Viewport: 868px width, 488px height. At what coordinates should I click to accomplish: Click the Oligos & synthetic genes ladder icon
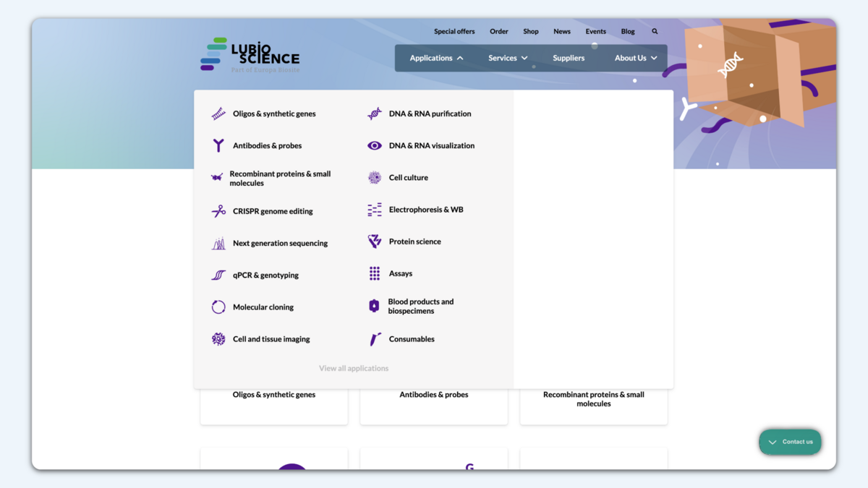point(218,114)
